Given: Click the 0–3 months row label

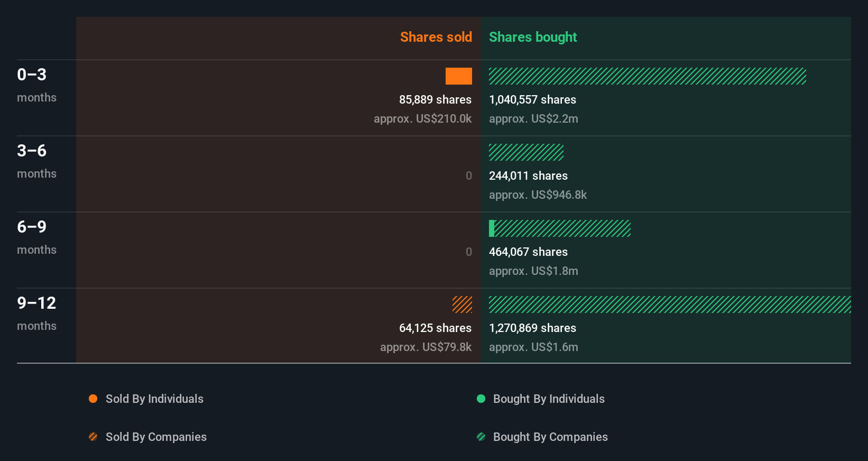Looking at the screenshot, I should click(x=36, y=85).
